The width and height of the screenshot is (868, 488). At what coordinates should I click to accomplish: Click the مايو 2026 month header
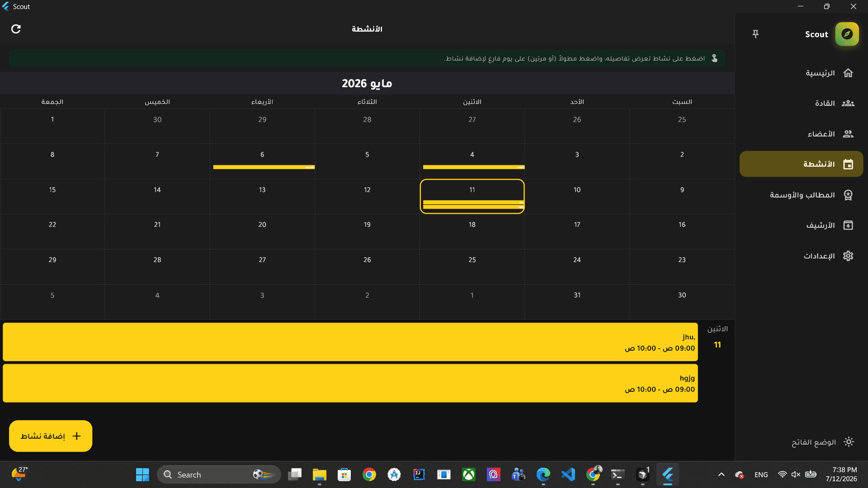tap(367, 84)
